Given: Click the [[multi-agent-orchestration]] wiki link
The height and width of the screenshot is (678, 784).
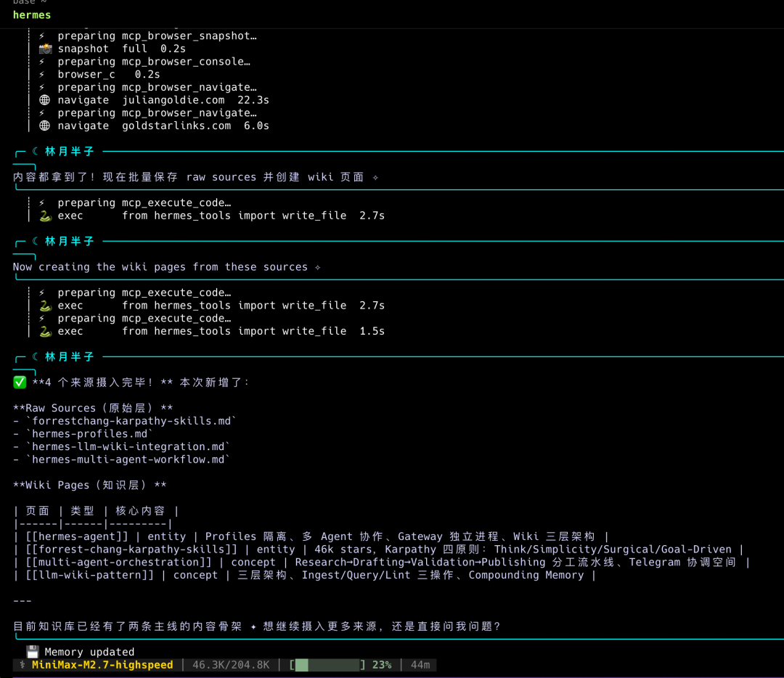Looking at the screenshot, I should 118,562.
